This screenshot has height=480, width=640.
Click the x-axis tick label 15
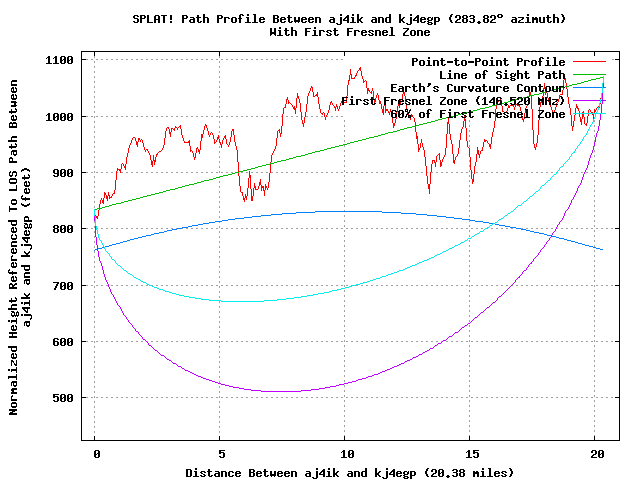tap(472, 454)
